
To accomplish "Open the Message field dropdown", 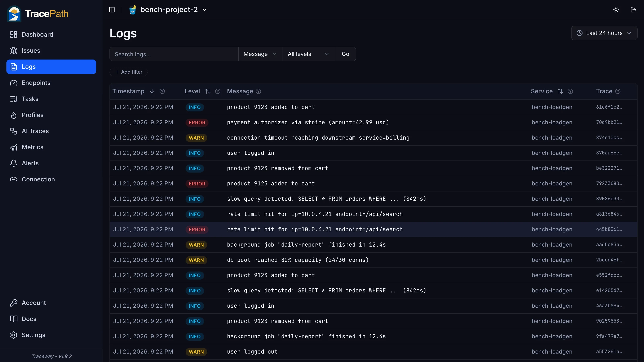I will (260, 54).
